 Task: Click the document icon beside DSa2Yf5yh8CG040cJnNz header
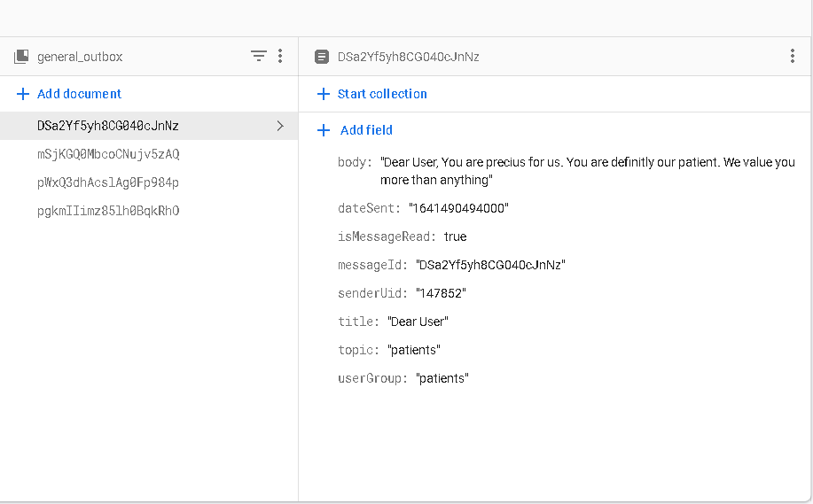pos(322,57)
